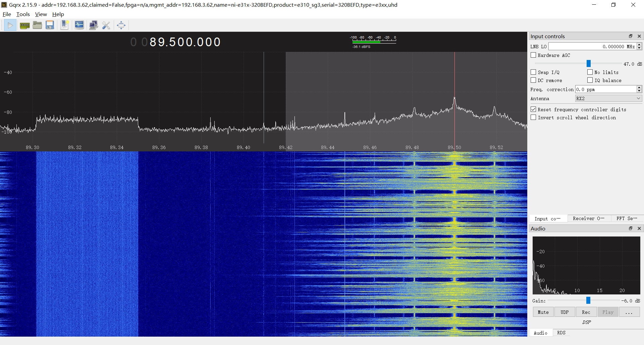Toggle fullscreen with the arrows icon
This screenshot has height=345, width=644.
[x=121, y=25]
